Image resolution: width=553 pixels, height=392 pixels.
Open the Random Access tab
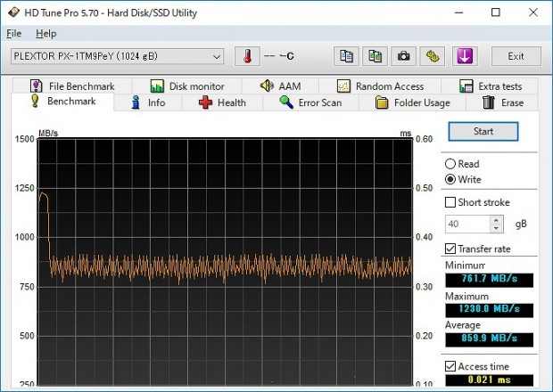[380, 86]
